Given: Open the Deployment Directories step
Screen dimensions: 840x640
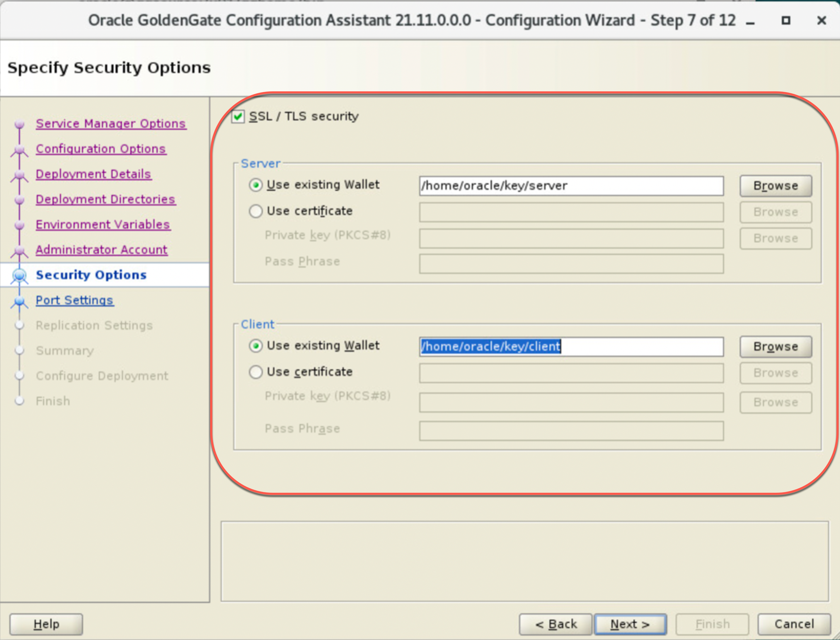Looking at the screenshot, I should 105,199.
